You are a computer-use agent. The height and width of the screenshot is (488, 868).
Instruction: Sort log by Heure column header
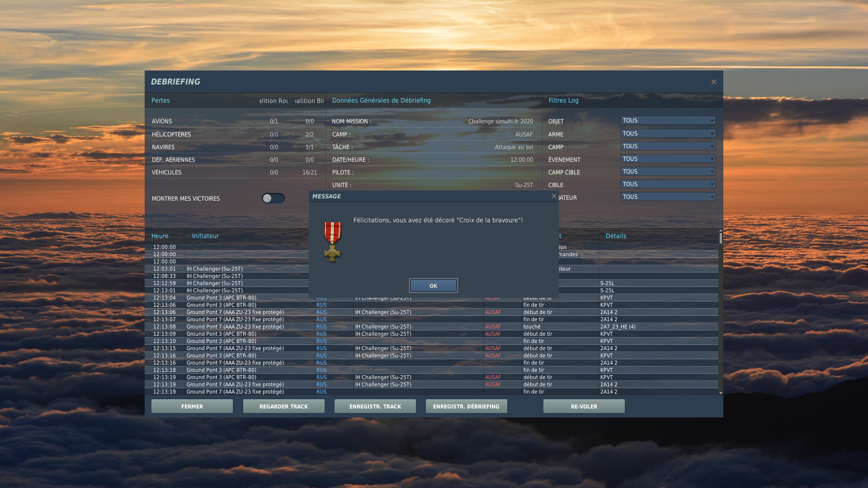160,236
